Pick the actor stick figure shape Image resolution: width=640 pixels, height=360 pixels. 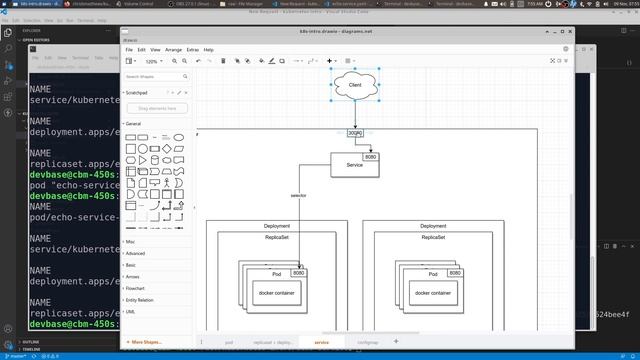click(x=167, y=182)
